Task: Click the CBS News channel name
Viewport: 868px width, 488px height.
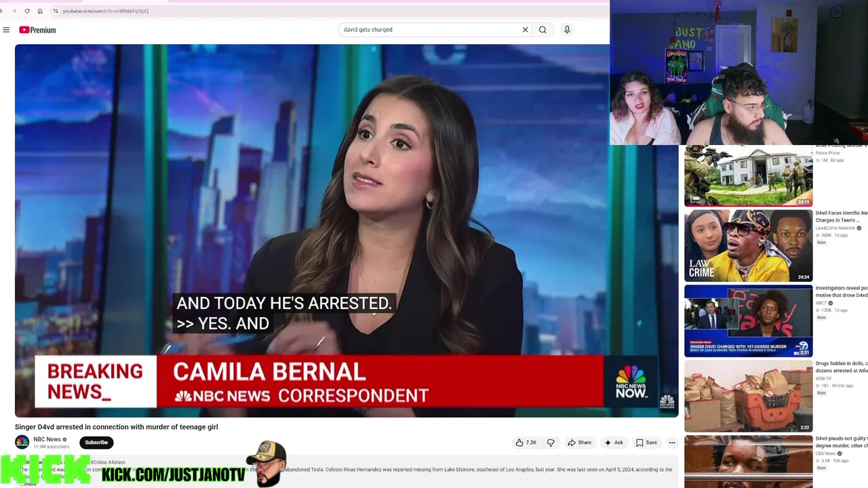Action: [x=826, y=454]
